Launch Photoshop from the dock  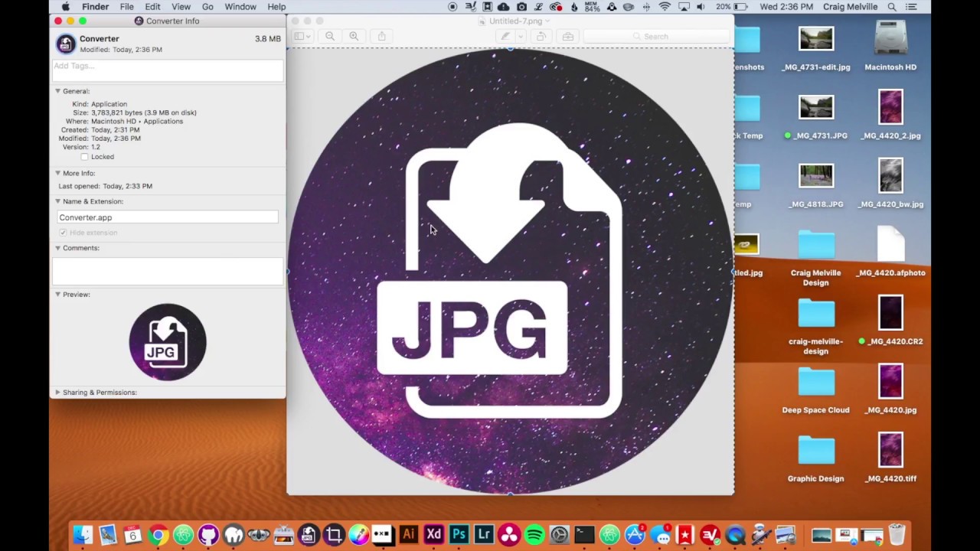[x=459, y=534]
